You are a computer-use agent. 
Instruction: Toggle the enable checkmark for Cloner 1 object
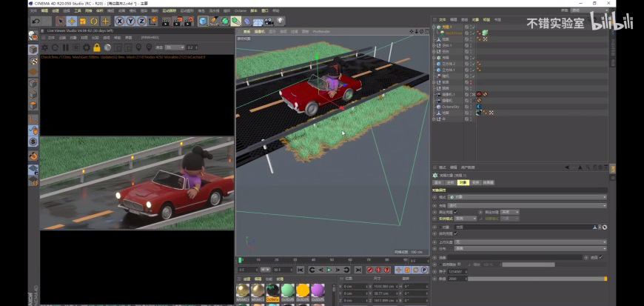tap(472, 27)
